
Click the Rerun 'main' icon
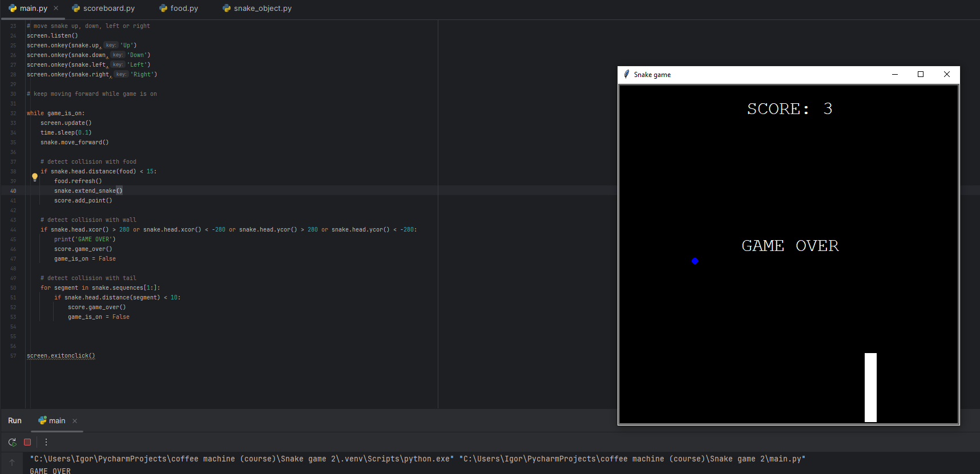(12, 442)
